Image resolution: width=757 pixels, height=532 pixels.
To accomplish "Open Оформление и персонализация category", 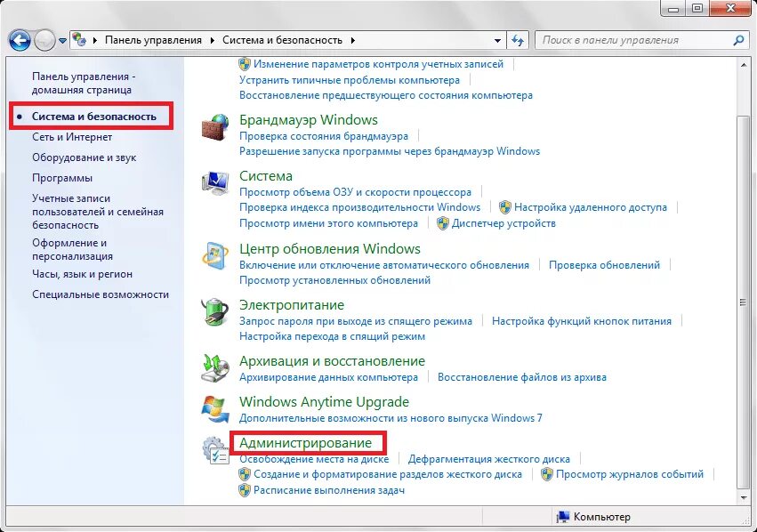I will 72,250.
